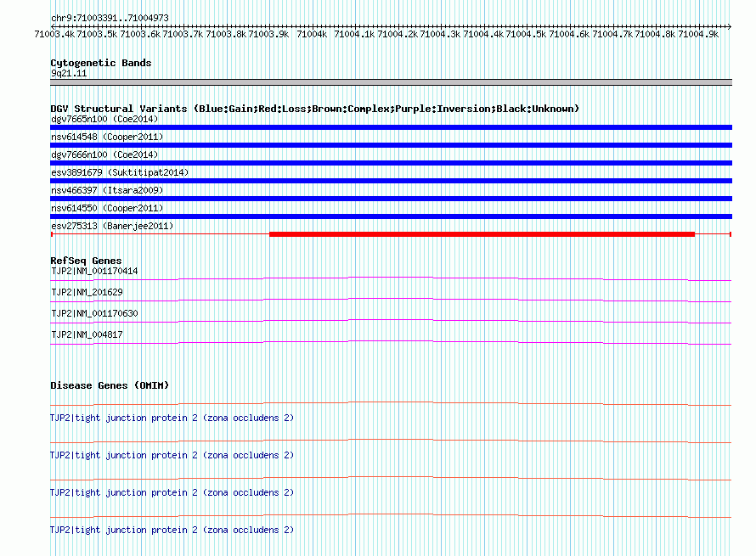Click the blue gain bar for dgv7666n100
Image resolution: width=756 pixels, height=556 pixels.
[391, 163]
